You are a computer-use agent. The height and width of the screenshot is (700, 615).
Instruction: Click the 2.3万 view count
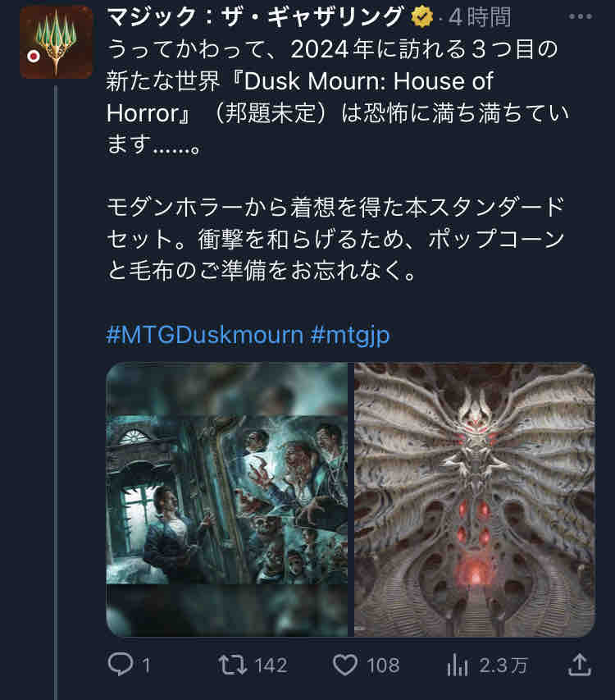503,666
